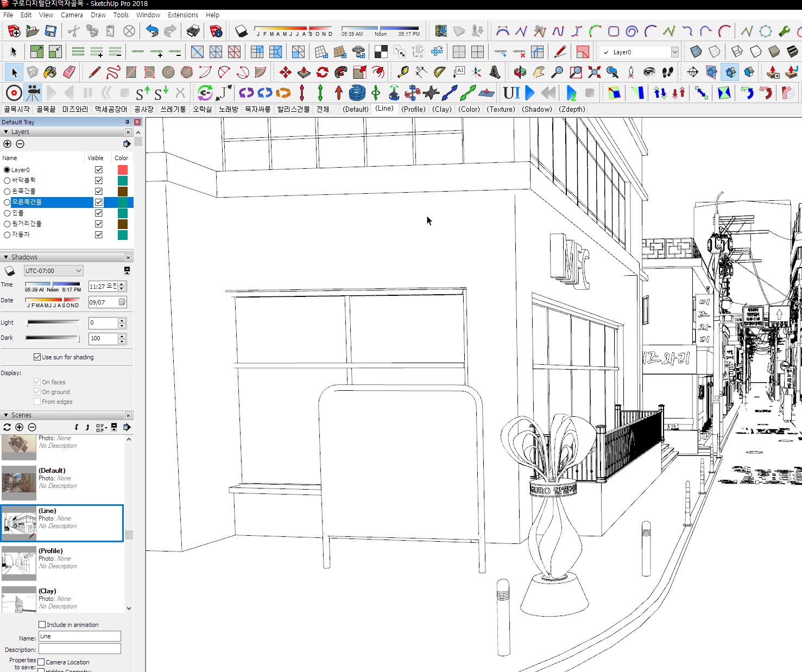
Task: Select the Line pencil tool
Action: [94, 72]
